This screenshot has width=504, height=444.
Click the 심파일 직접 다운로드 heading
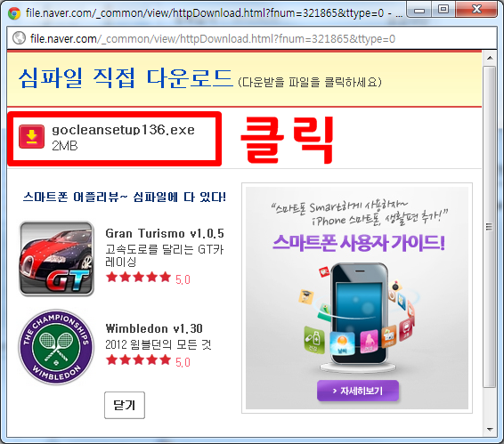tap(126, 78)
